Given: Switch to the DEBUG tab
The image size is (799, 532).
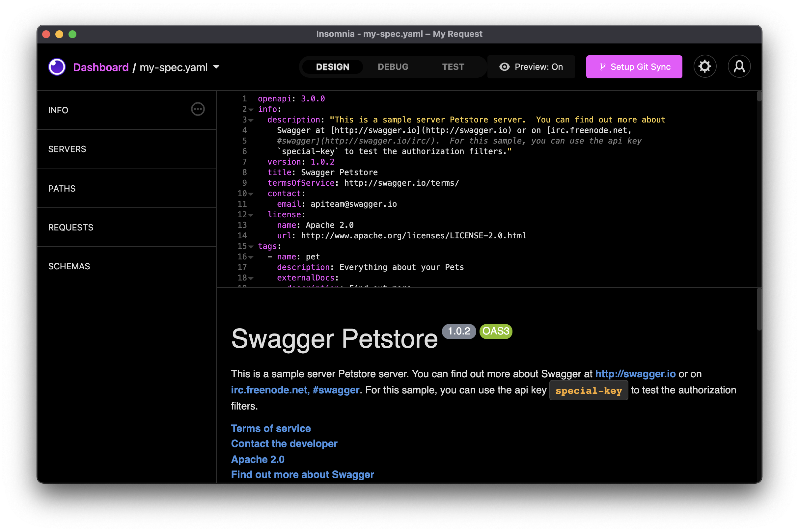Looking at the screenshot, I should click(x=393, y=67).
